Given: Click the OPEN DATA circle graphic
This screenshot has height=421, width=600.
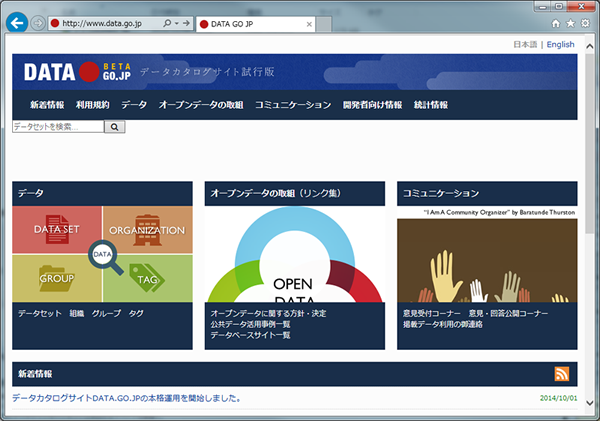Looking at the screenshot, I should [x=295, y=254].
